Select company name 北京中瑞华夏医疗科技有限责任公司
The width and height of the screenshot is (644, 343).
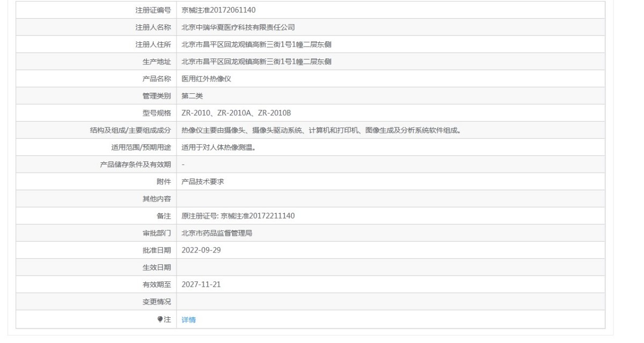[238, 27]
